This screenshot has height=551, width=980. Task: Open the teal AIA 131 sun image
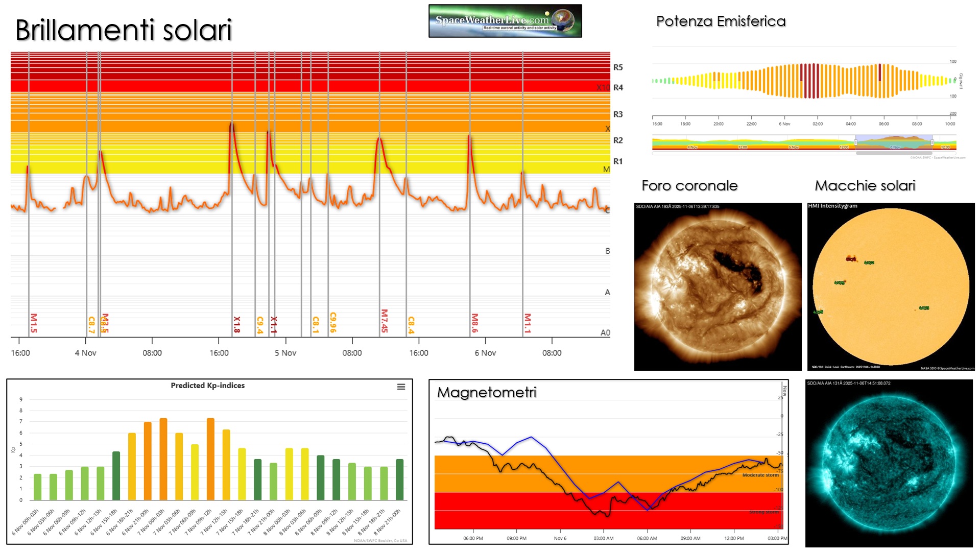(889, 463)
